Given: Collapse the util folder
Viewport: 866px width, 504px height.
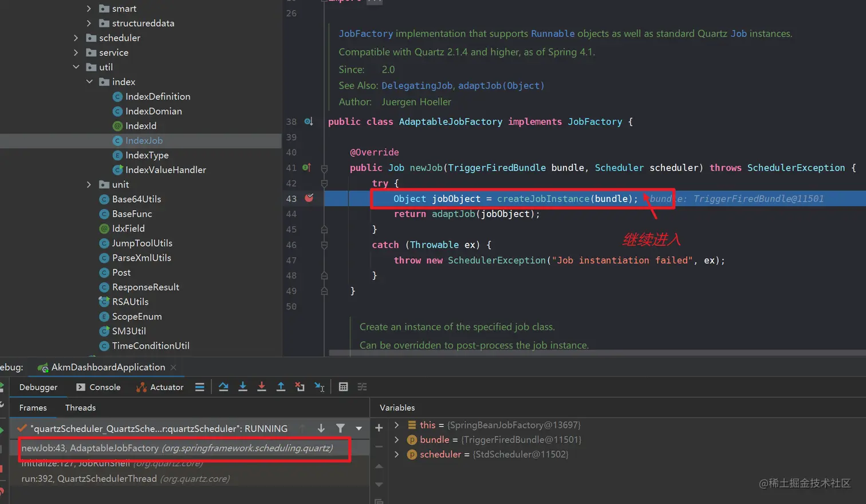Looking at the screenshot, I should (x=76, y=67).
